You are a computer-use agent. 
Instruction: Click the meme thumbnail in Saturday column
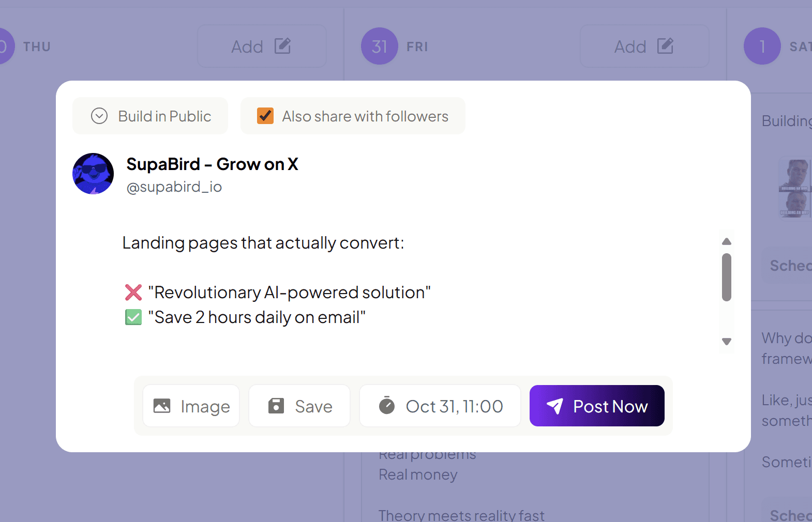(x=795, y=189)
